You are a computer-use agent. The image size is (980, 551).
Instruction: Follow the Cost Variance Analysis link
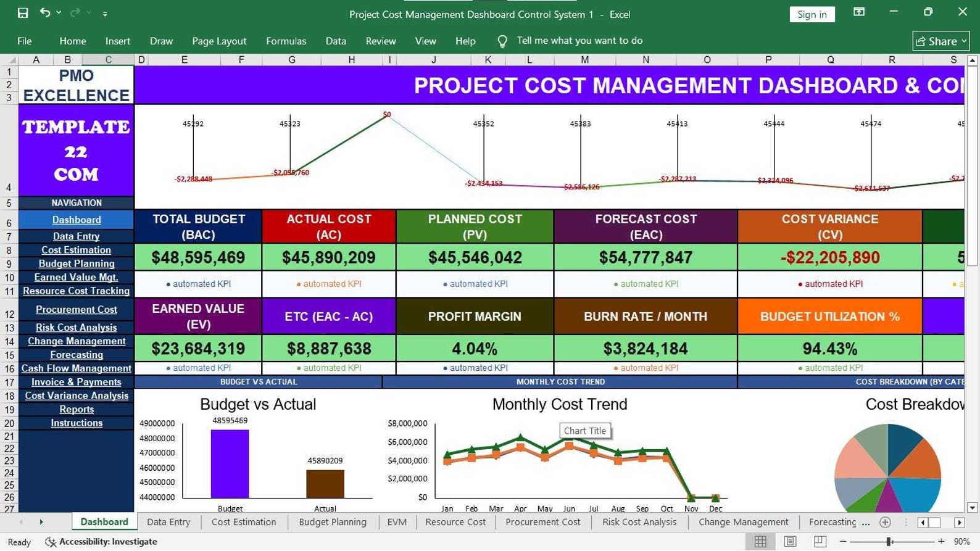77,396
